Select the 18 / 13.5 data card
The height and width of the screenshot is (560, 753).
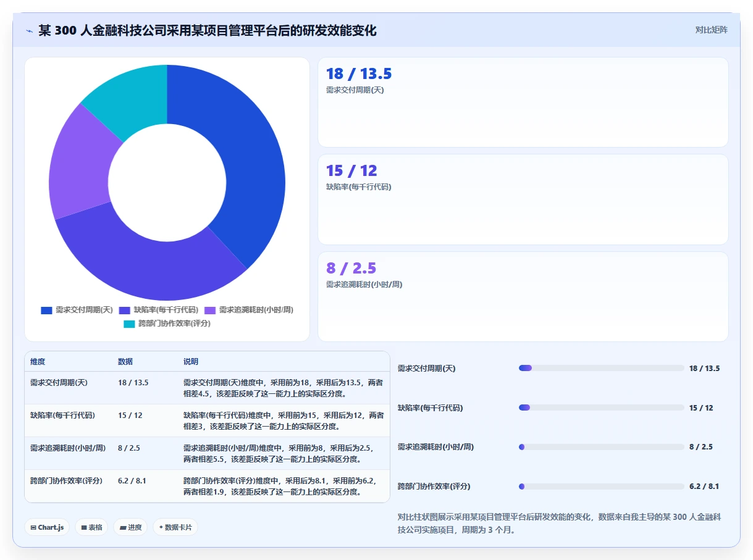pyautogui.click(x=523, y=102)
